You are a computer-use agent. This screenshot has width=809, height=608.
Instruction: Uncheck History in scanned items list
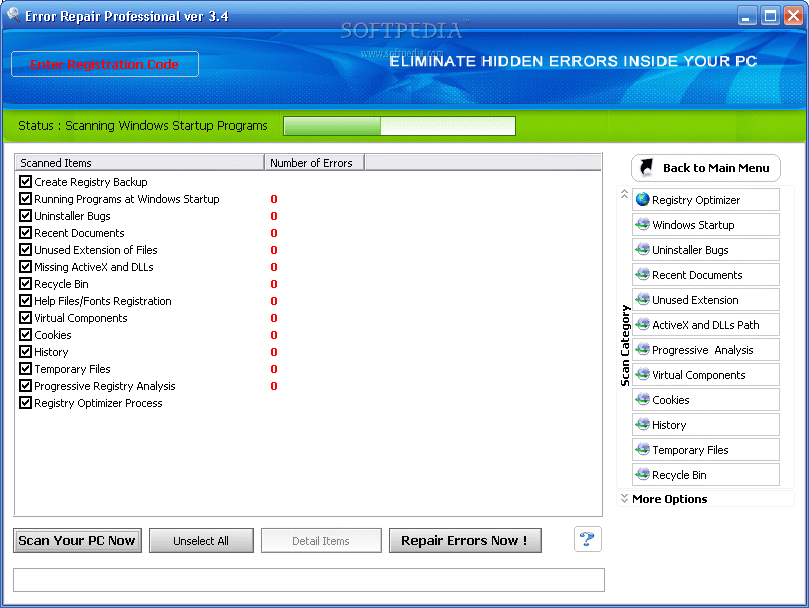(x=25, y=351)
